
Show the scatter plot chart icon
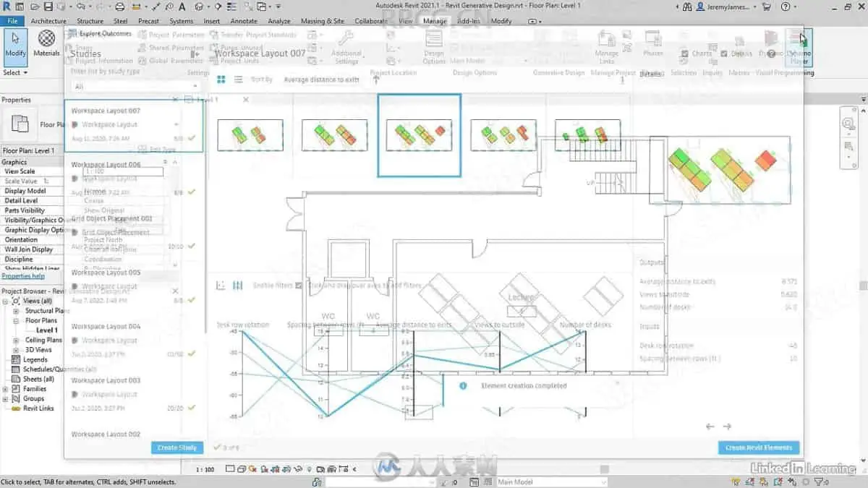pos(221,286)
